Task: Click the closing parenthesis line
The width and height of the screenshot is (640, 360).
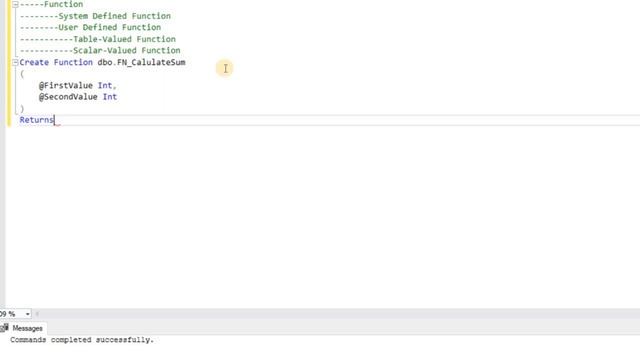Action: (22, 109)
